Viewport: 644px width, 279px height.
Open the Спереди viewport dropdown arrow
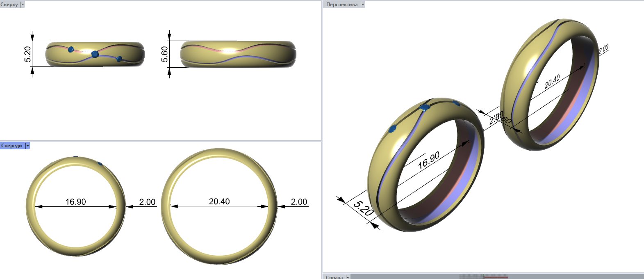(27, 146)
